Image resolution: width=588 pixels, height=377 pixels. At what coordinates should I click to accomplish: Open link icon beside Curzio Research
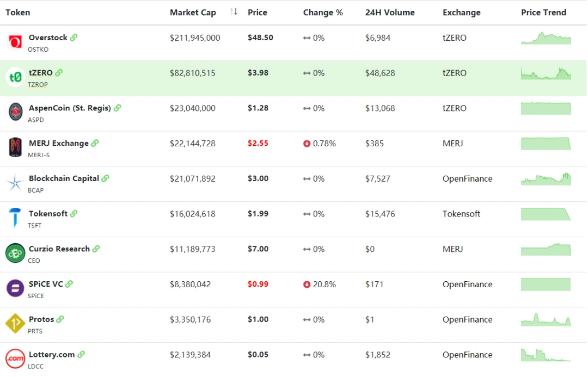pos(96,249)
